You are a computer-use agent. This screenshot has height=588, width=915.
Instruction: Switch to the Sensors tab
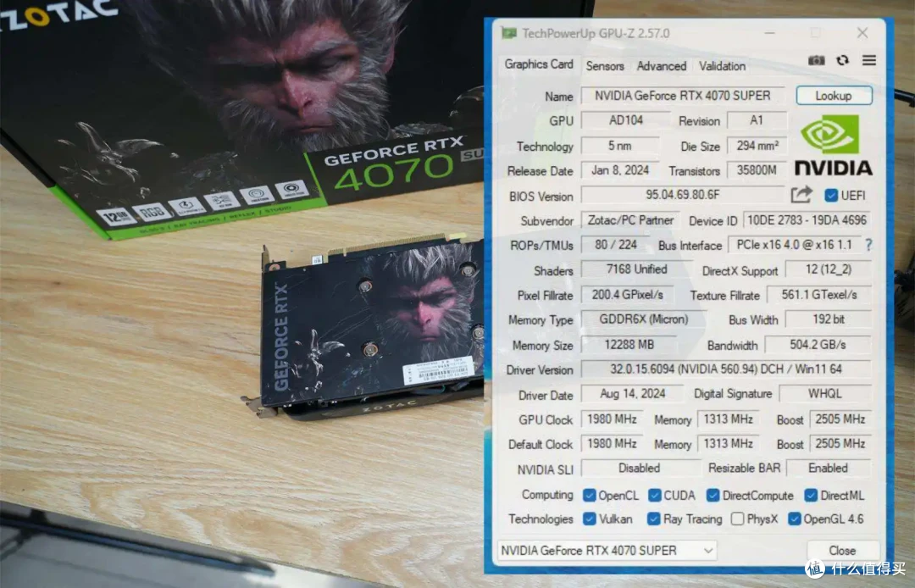[605, 66]
